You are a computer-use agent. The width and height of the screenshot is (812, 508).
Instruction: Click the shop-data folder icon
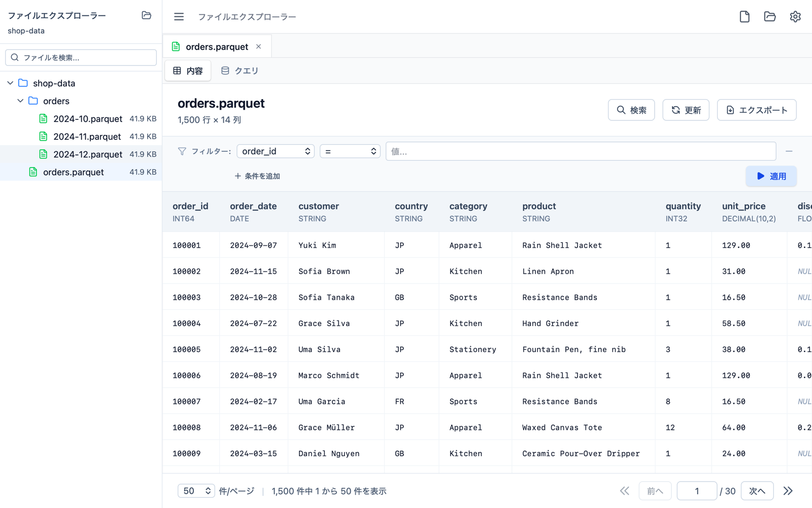23,83
